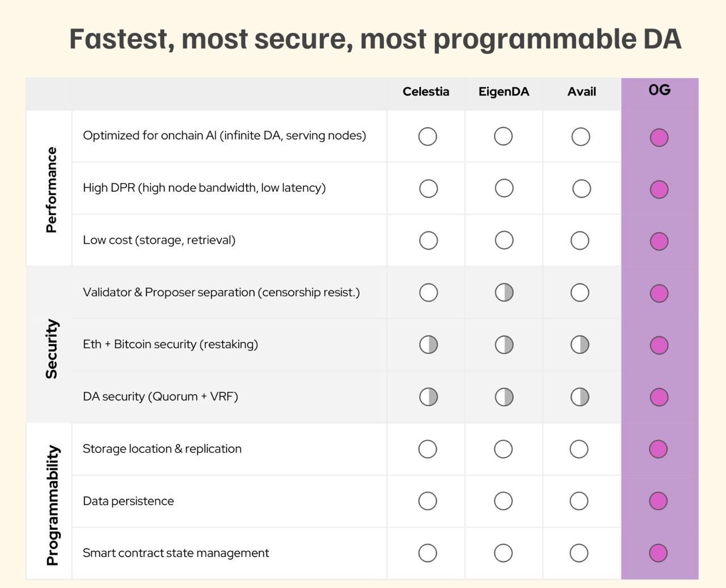Click Avail half-filled circle for DA security
This screenshot has height=588, width=726.
coord(580,397)
